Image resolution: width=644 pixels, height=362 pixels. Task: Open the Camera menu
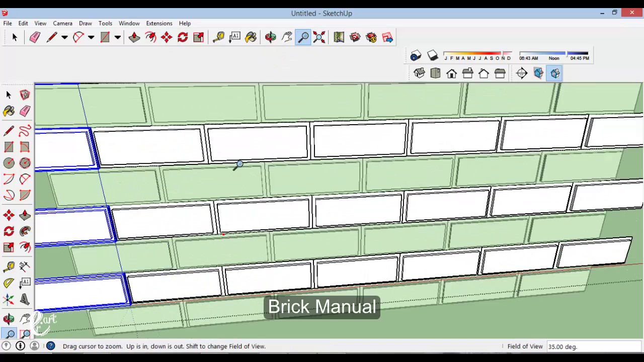[x=62, y=23]
